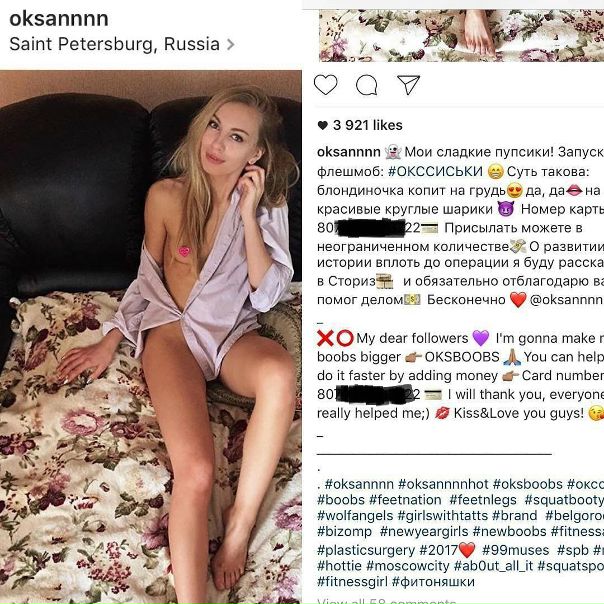Follow the @oksannnn mention in caption

pyautogui.click(x=566, y=300)
